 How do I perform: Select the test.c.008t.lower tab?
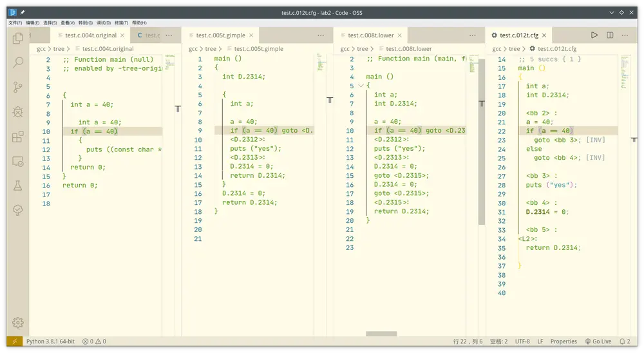coord(370,35)
